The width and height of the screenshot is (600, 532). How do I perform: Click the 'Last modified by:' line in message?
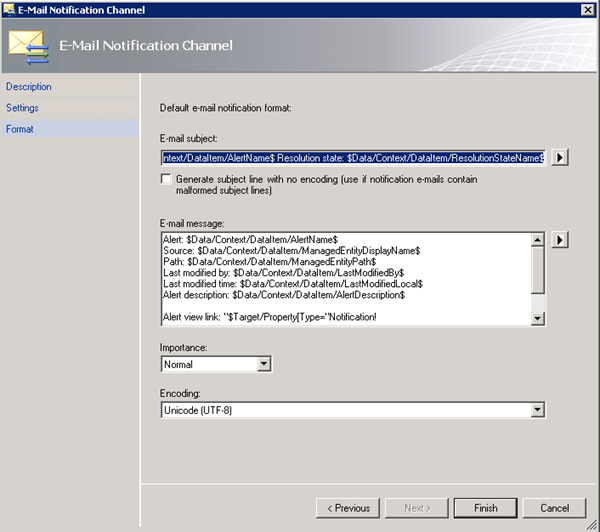click(284, 273)
